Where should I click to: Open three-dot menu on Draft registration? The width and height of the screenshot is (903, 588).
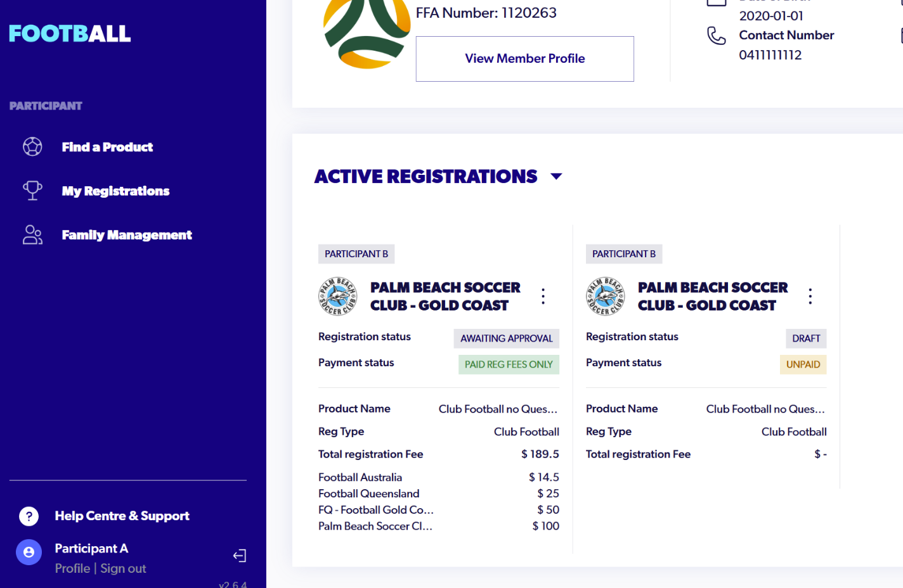coord(810,296)
